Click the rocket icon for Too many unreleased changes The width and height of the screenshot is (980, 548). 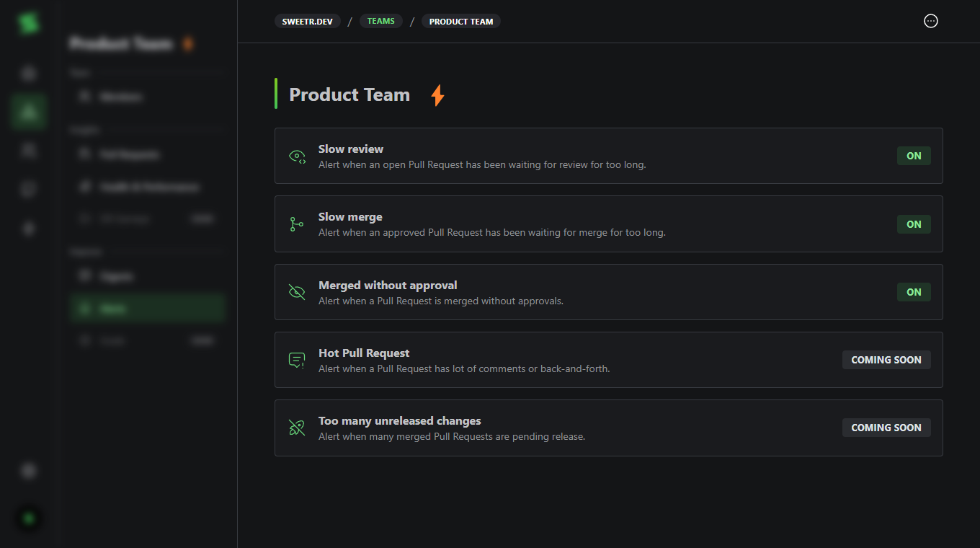297,428
